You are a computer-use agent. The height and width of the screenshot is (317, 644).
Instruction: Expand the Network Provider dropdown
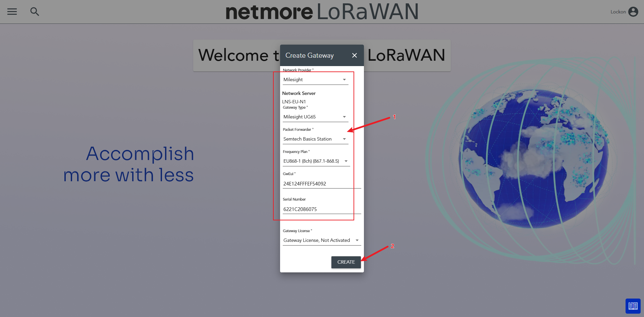click(316, 80)
